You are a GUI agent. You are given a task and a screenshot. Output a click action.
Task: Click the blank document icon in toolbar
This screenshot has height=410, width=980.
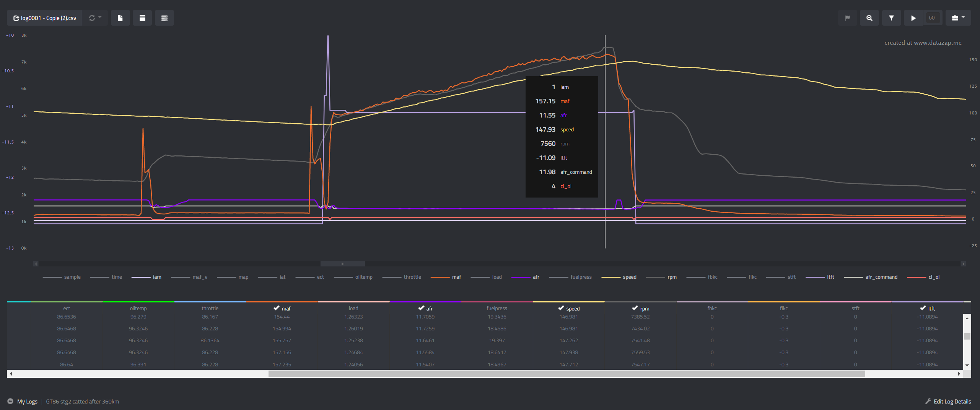pyautogui.click(x=120, y=18)
